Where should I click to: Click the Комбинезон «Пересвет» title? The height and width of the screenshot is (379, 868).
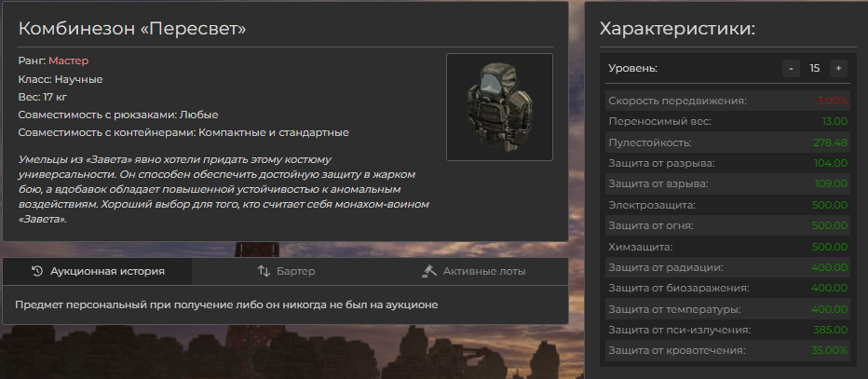tap(132, 29)
